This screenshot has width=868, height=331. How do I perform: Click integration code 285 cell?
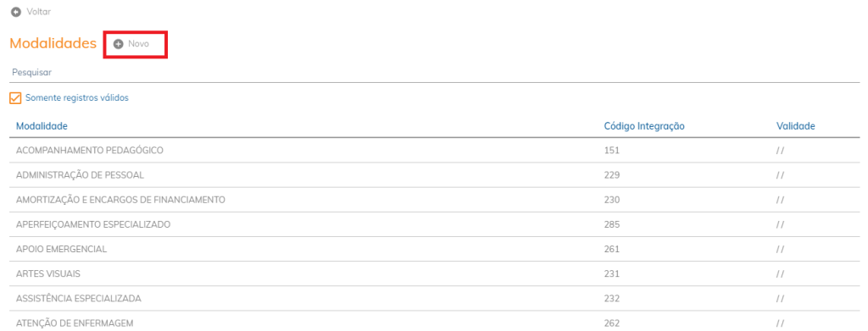[x=612, y=225]
